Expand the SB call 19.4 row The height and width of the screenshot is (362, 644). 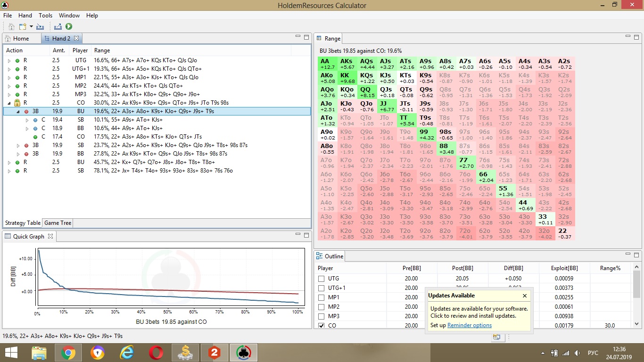point(27,120)
